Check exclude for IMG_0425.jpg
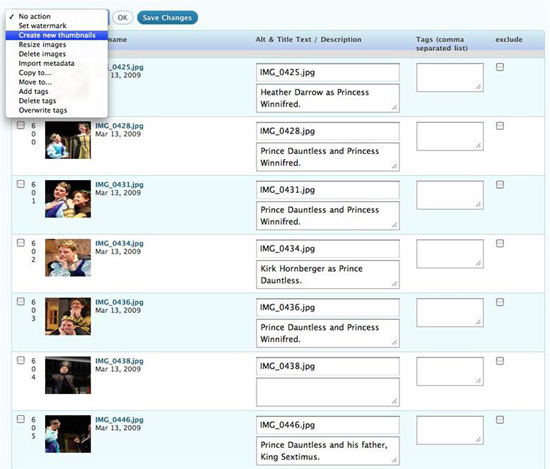This screenshot has height=469, width=550. click(x=500, y=67)
